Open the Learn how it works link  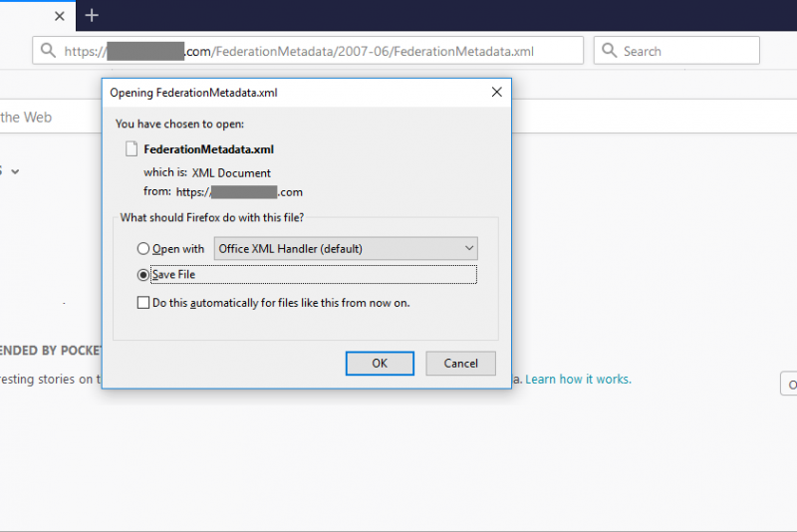click(578, 380)
